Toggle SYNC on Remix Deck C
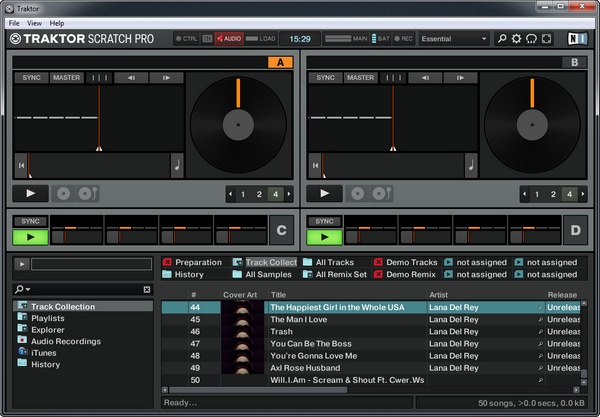Image resolution: width=600 pixels, height=417 pixels. click(30, 221)
